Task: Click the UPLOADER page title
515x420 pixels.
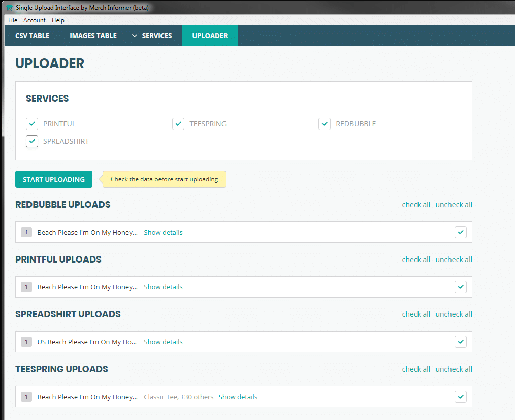Action: coord(50,63)
